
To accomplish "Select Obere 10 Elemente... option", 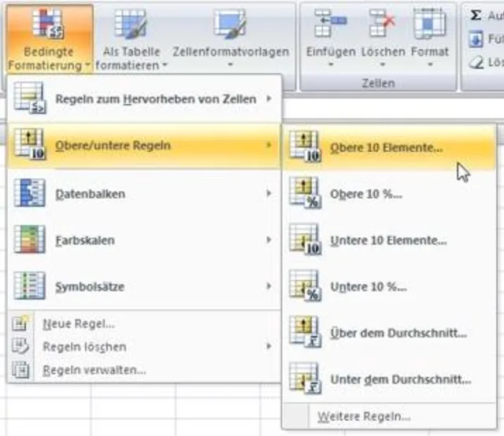I will [x=390, y=147].
